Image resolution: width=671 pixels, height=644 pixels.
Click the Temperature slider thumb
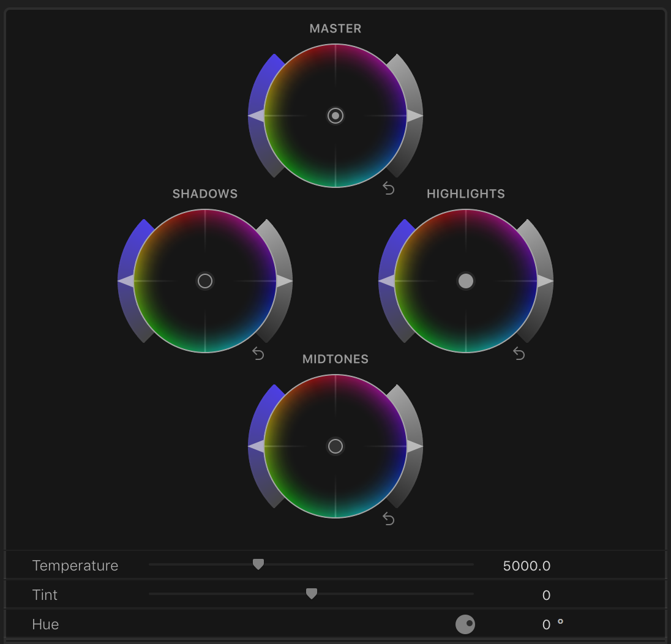[258, 564]
